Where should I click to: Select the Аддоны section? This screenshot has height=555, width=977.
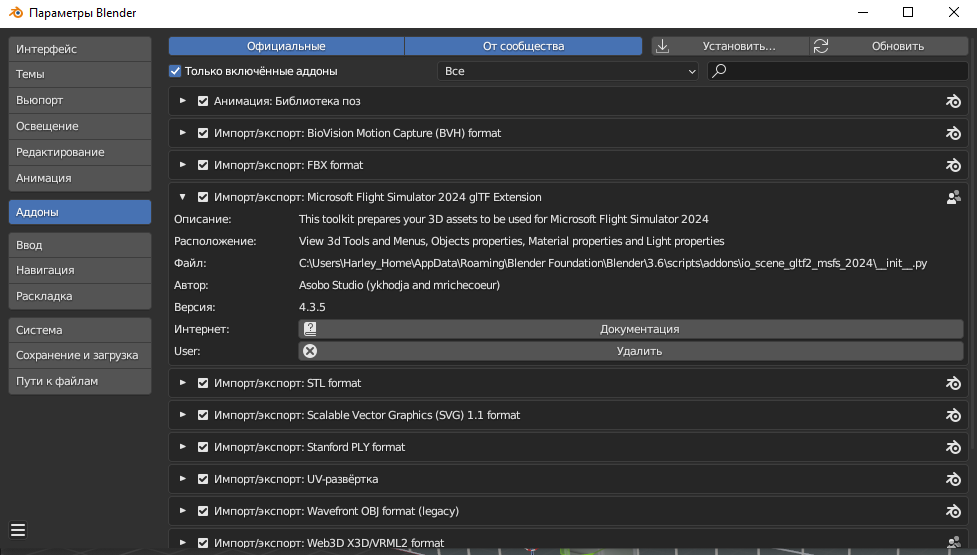[x=80, y=212]
